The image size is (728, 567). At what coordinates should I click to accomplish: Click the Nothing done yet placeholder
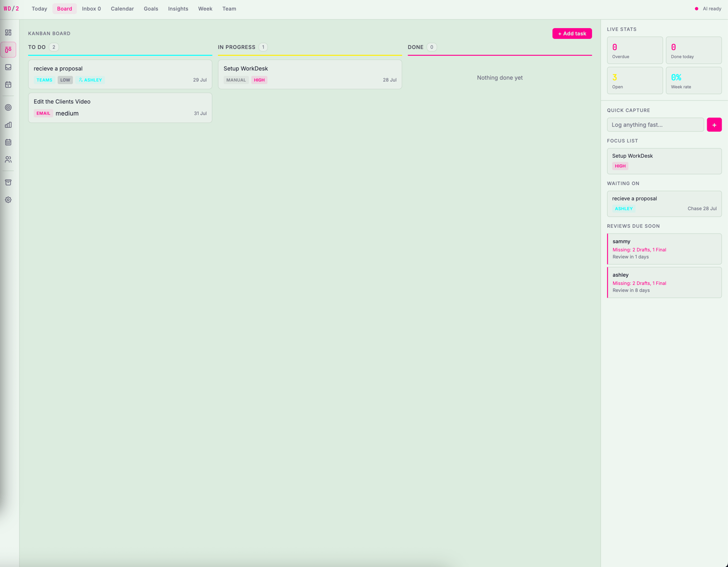(499, 78)
